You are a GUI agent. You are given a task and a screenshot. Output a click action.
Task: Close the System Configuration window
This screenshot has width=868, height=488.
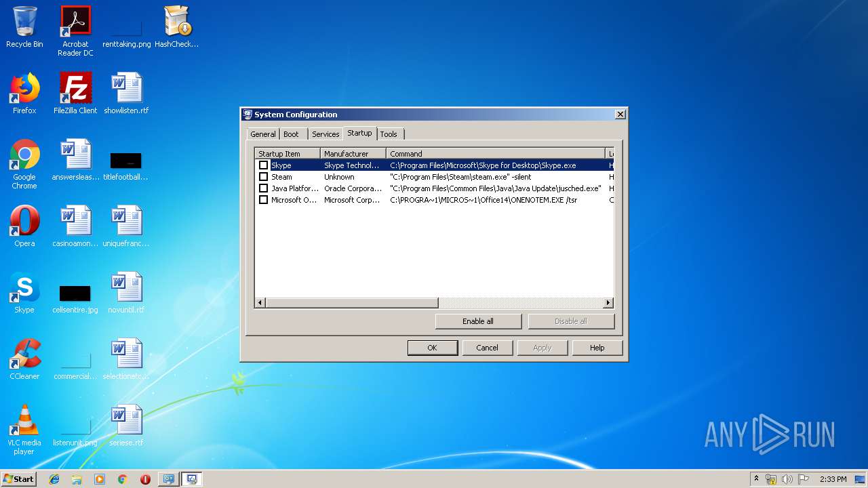pyautogui.click(x=620, y=115)
